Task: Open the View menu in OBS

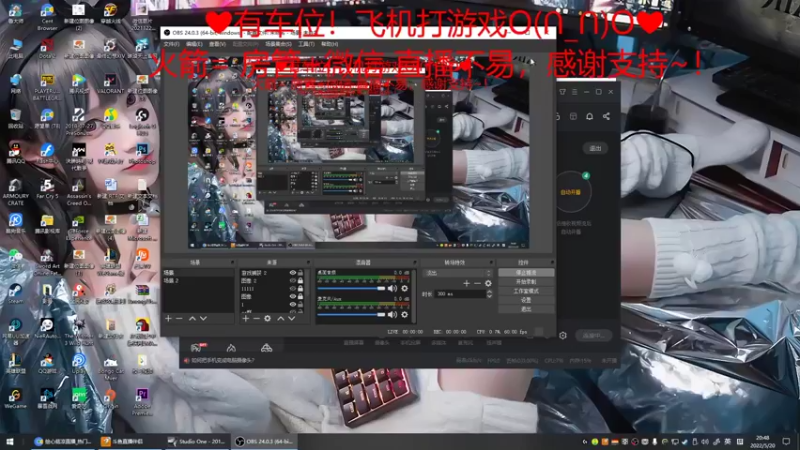Action: pos(217,44)
